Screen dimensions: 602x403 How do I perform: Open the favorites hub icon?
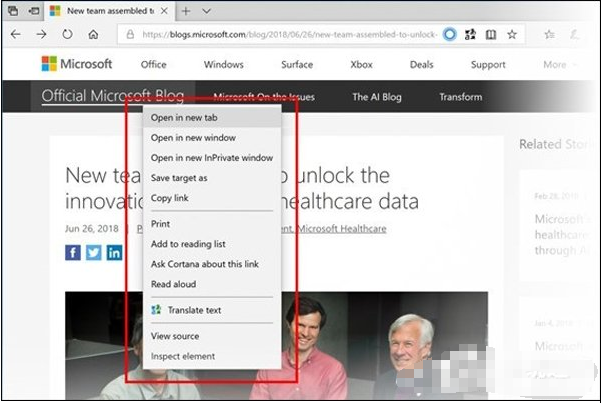549,35
